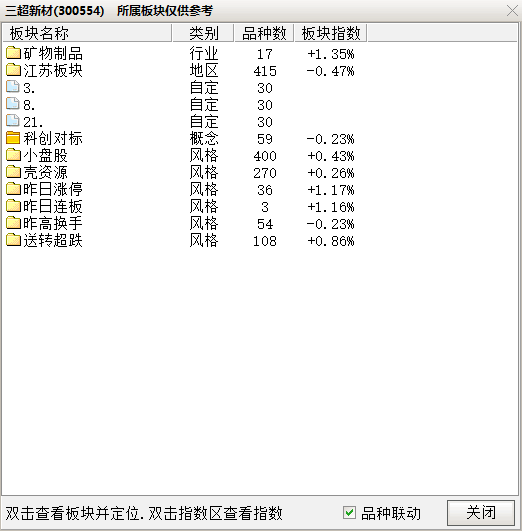Click the document icon beside 21.
522x531 pixels.
tap(13, 121)
